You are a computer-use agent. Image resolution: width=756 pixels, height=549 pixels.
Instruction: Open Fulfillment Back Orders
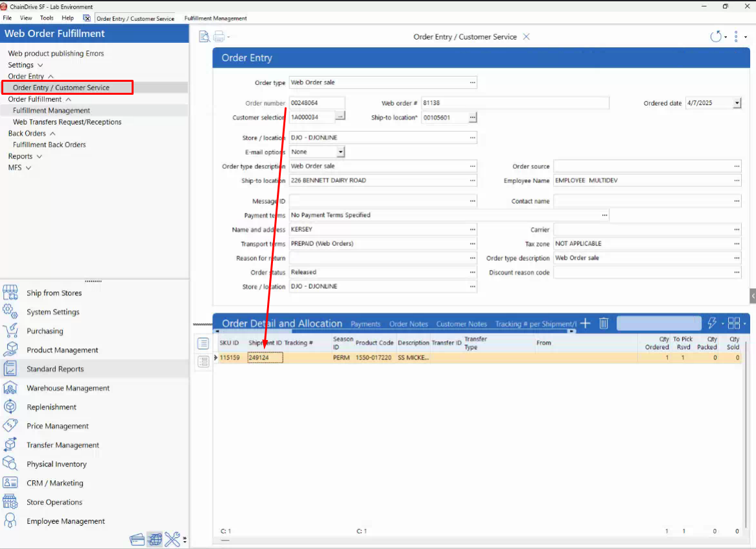pyautogui.click(x=49, y=145)
